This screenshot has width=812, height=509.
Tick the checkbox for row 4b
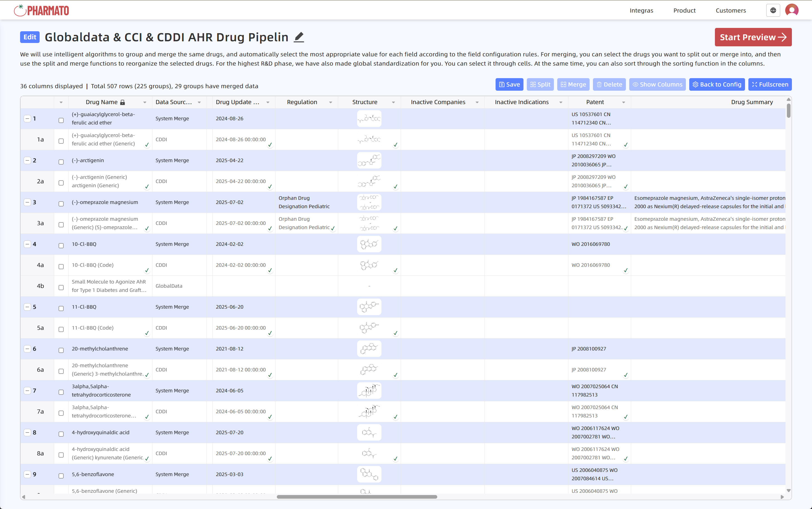point(61,287)
